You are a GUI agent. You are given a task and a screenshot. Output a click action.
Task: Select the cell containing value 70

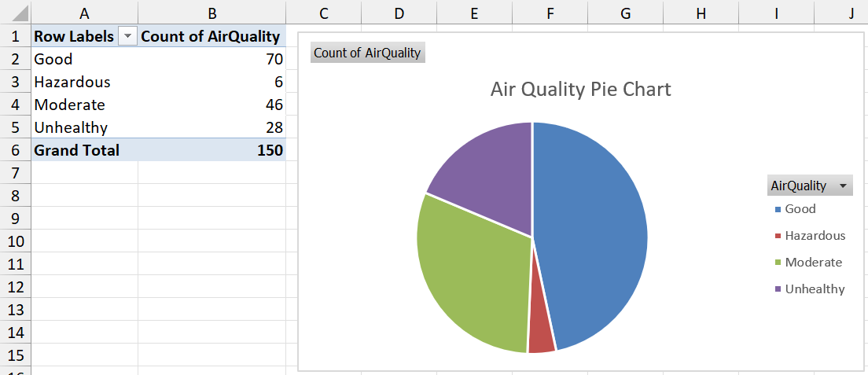tap(211, 59)
